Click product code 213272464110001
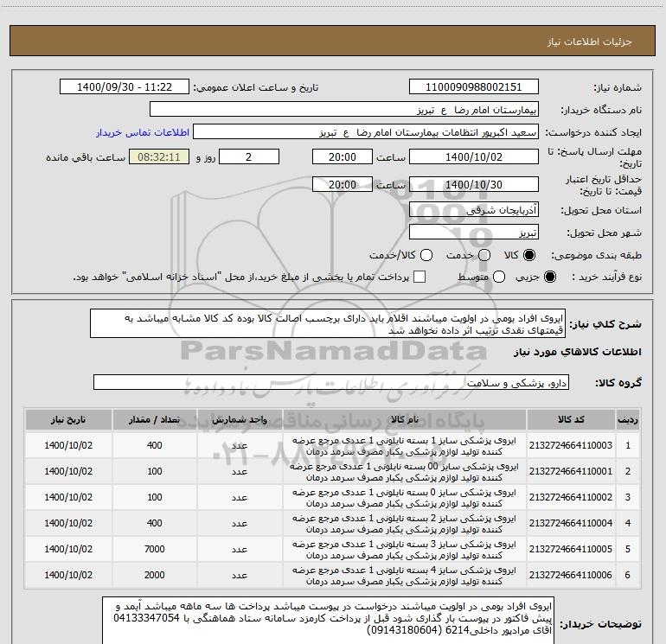This screenshot has height=644, width=666. click(x=571, y=471)
